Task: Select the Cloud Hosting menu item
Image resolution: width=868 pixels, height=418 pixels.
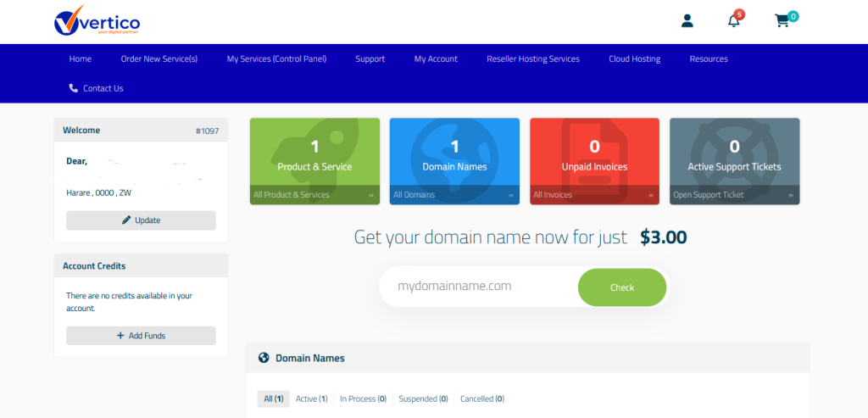Action: [634, 59]
